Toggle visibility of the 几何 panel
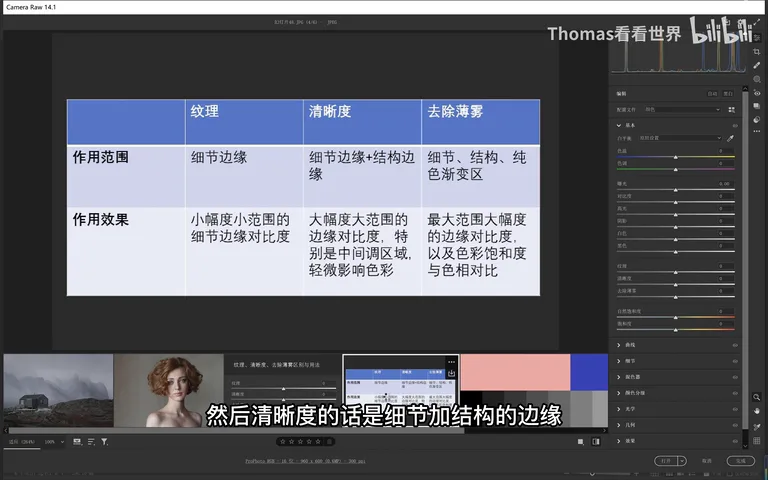 (x=735, y=425)
